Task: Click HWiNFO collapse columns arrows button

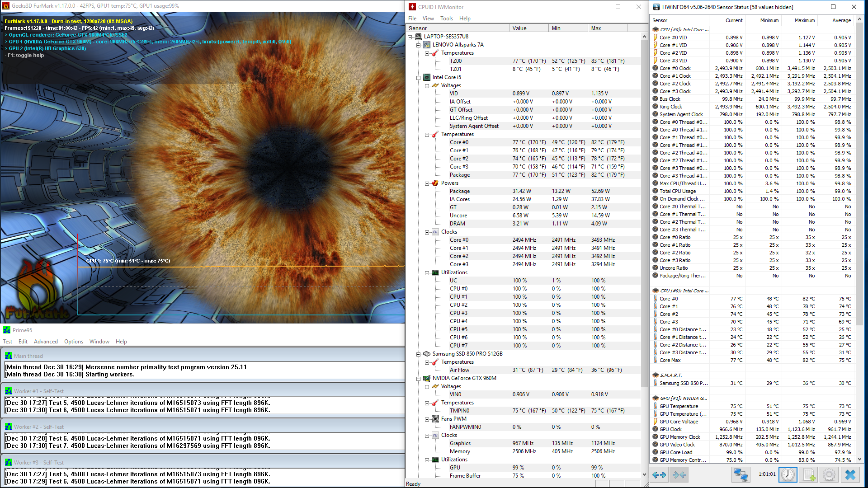Action: pos(679,475)
